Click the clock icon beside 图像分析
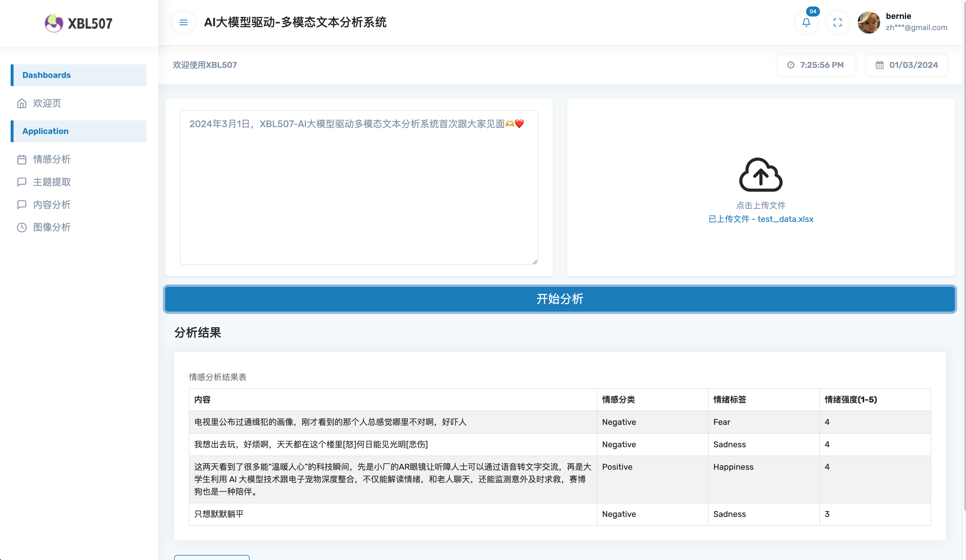This screenshot has width=966, height=560. tap(22, 227)
